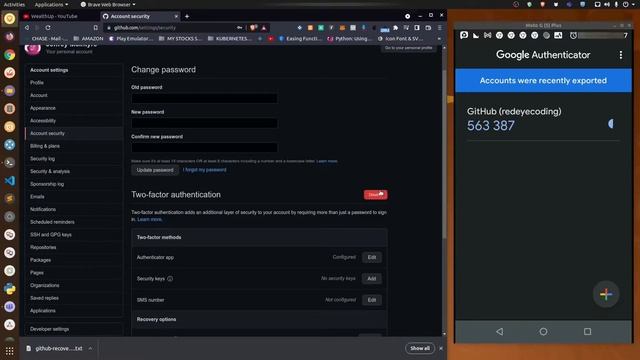Click the I forgot my password link
The width and height of the screenshot is (640, 360).
pyautogui.click(x=204, y=170)
